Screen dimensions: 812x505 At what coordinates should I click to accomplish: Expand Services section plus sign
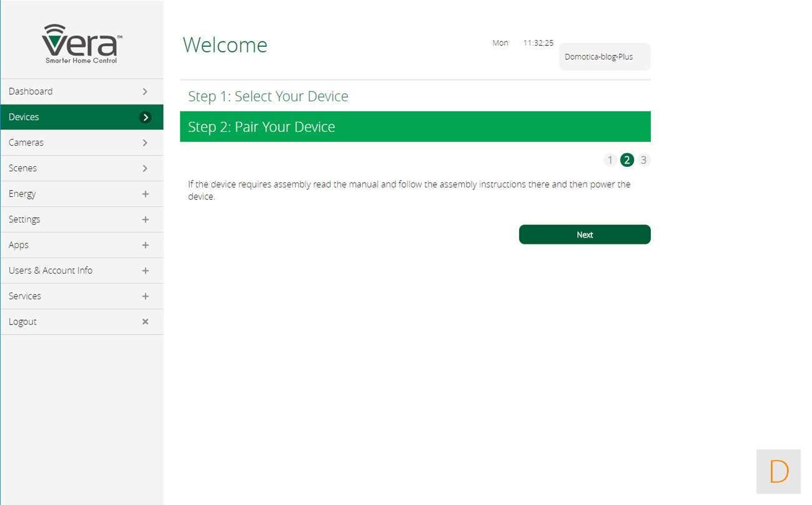[145, 296]
